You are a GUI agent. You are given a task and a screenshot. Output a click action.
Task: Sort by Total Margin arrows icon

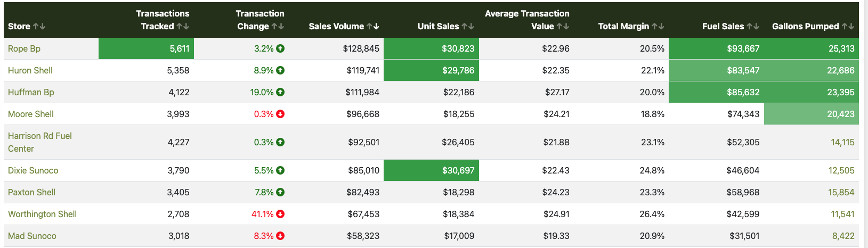658,26
